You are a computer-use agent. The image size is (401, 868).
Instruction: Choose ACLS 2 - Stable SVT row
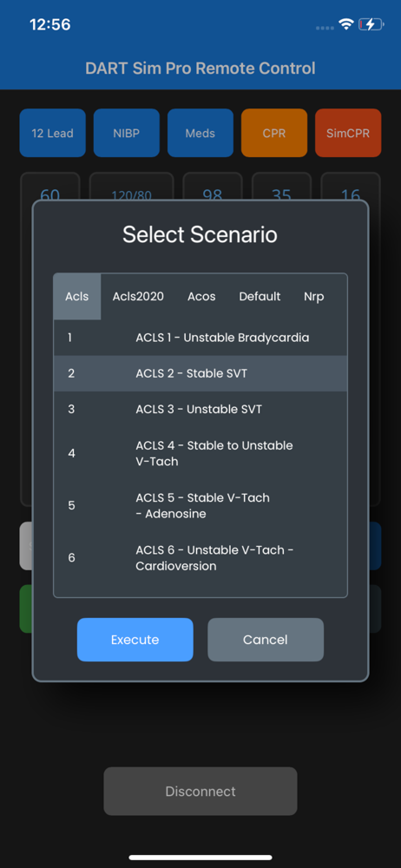point(200,373)
